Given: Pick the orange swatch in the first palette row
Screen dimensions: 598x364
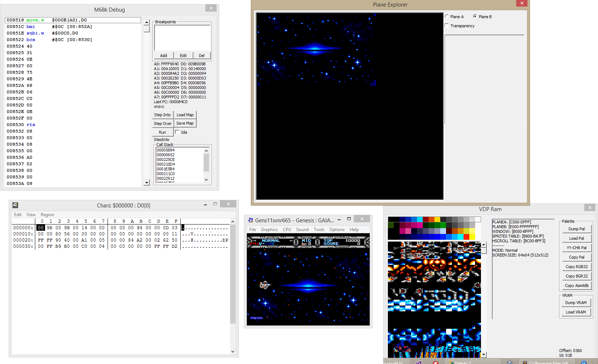Looking at the screenshot, I should point(432,219).
